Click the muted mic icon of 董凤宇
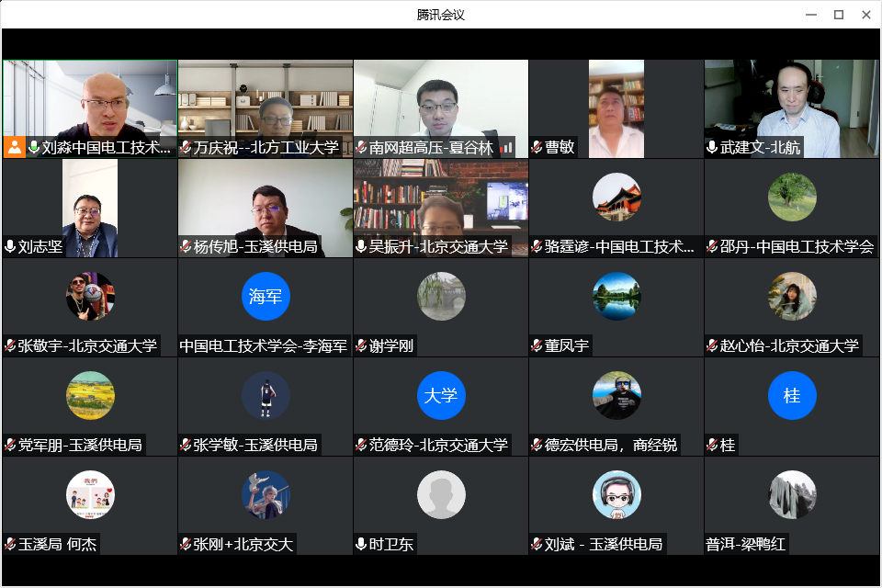882x588 pixels. tap(537, 345)
